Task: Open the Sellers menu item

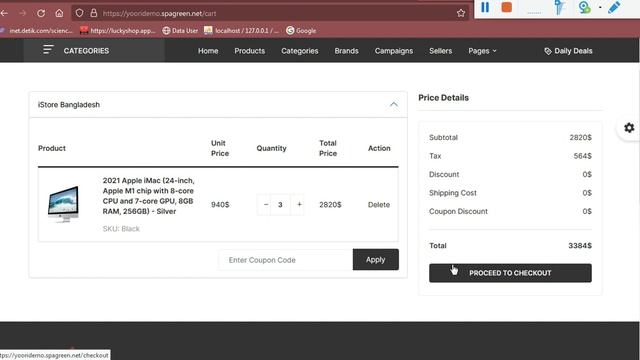Action: tap(440, 51)
